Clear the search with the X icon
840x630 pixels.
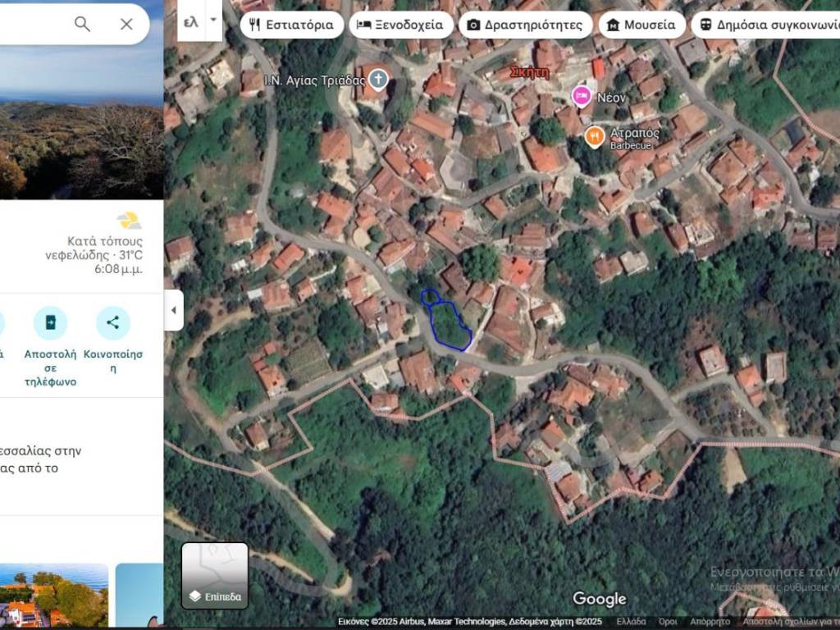pos(126,24)
